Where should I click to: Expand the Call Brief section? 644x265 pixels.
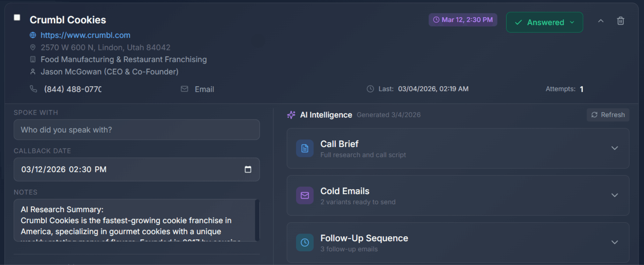pos(615,148)
